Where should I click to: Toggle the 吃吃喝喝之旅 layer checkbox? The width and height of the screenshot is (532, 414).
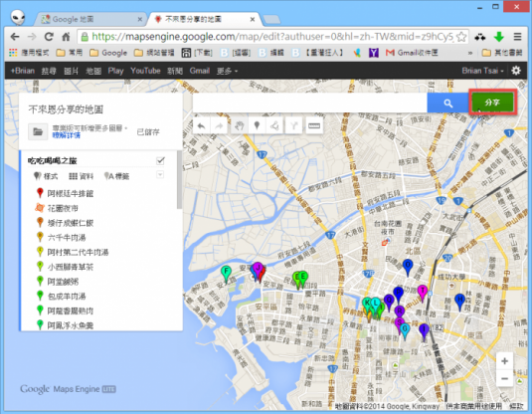tap(160, 160)
